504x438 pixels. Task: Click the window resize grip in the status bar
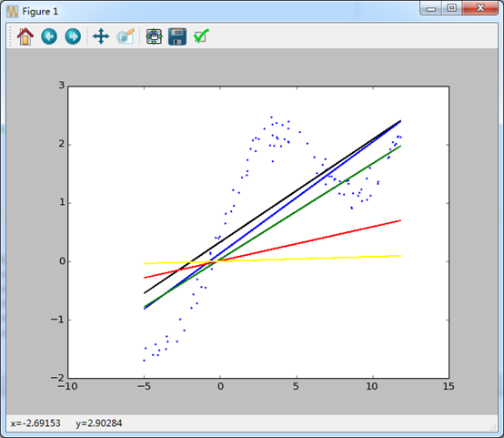coord(493,427)
